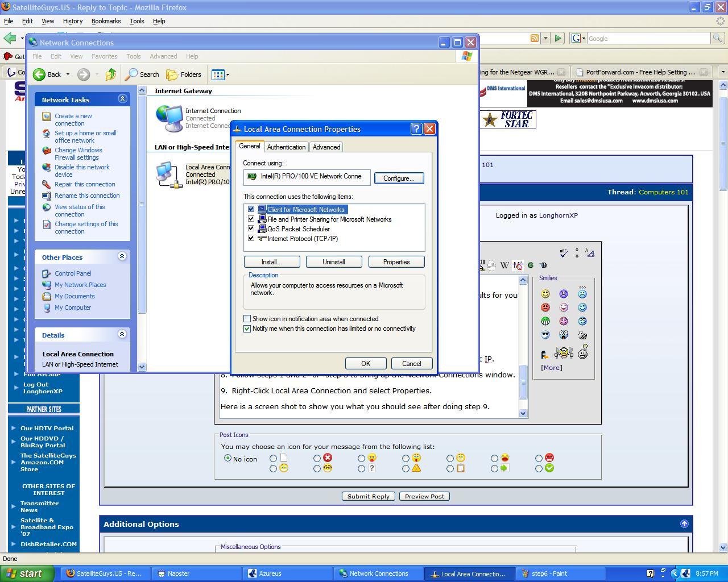Uncheck QoS Packet Scheduler
Image resolution: width=728 pixels, height=582 pixels.
coord(251,228)
